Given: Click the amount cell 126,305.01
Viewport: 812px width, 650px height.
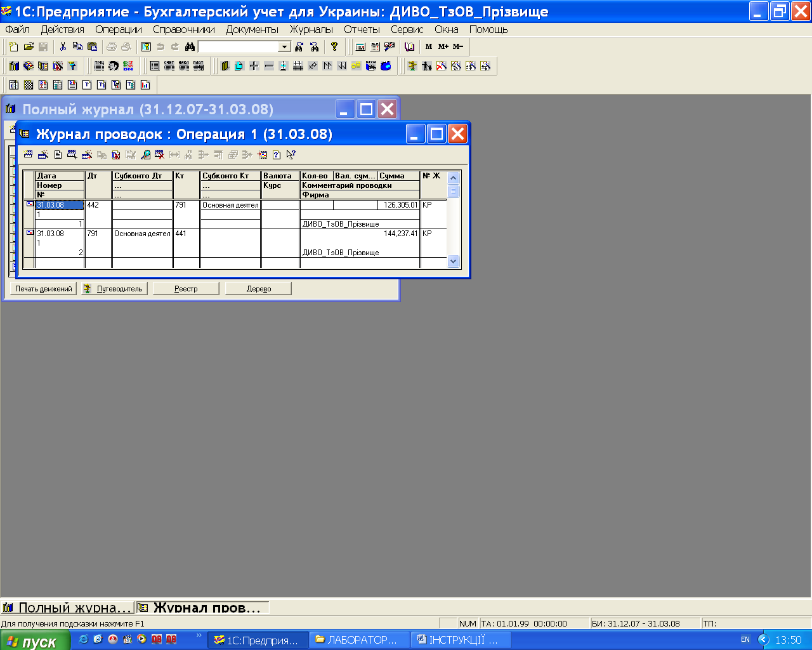Looking at the screenshot, I should (399, 205).
